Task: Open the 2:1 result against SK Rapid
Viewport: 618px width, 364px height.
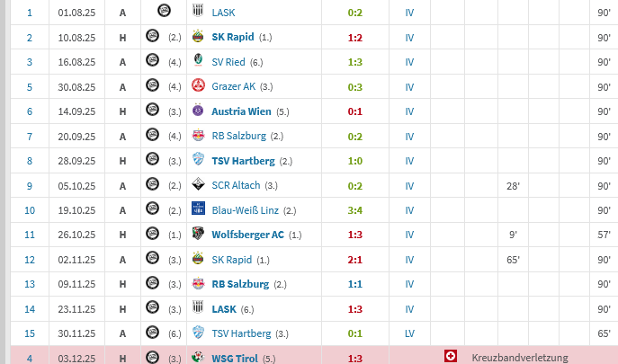Action: tap(356, 260)
